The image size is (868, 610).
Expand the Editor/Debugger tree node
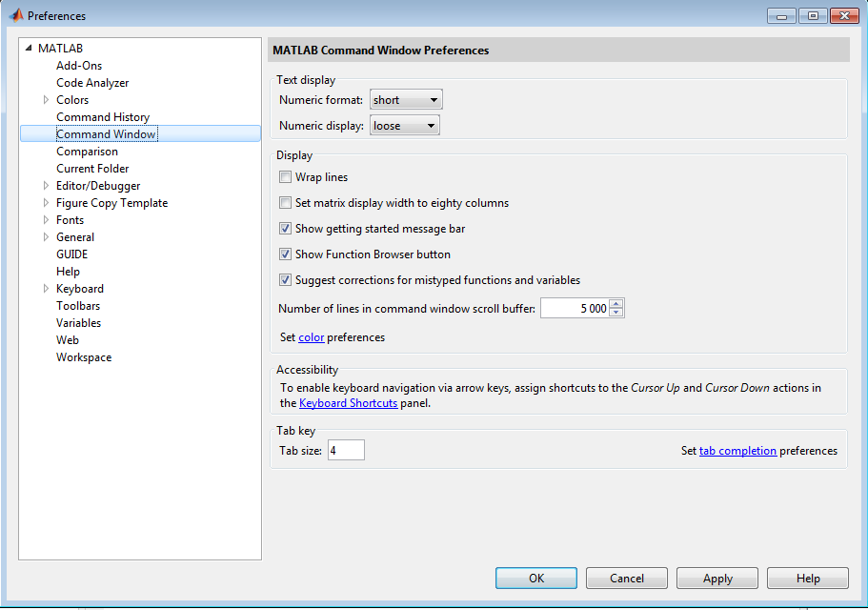[46, 186]
